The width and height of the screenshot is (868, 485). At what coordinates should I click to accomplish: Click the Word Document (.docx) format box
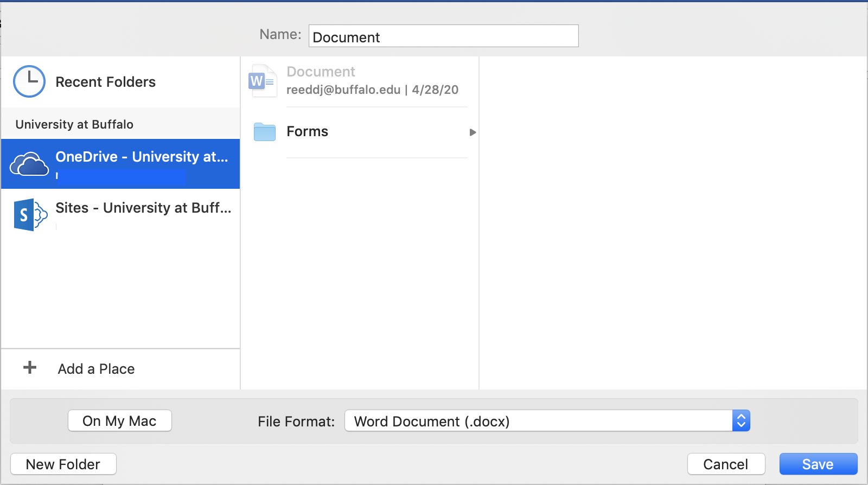point(538,421)
